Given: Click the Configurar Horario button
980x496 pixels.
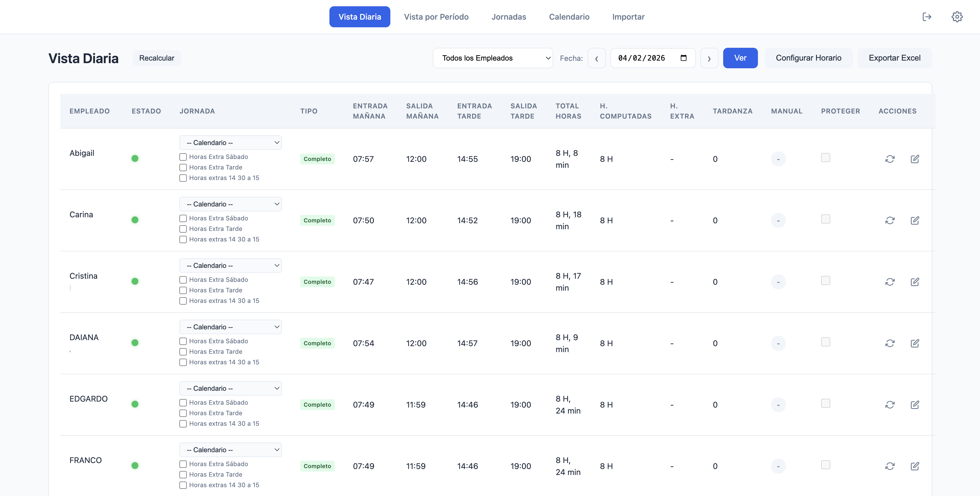Looking at the screenshot, I should (808, 58).
